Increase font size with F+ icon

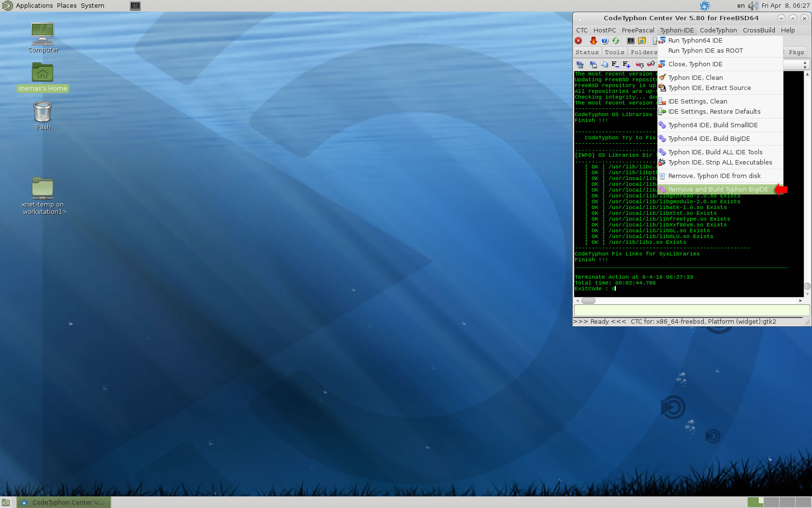(x=627, y=64)
